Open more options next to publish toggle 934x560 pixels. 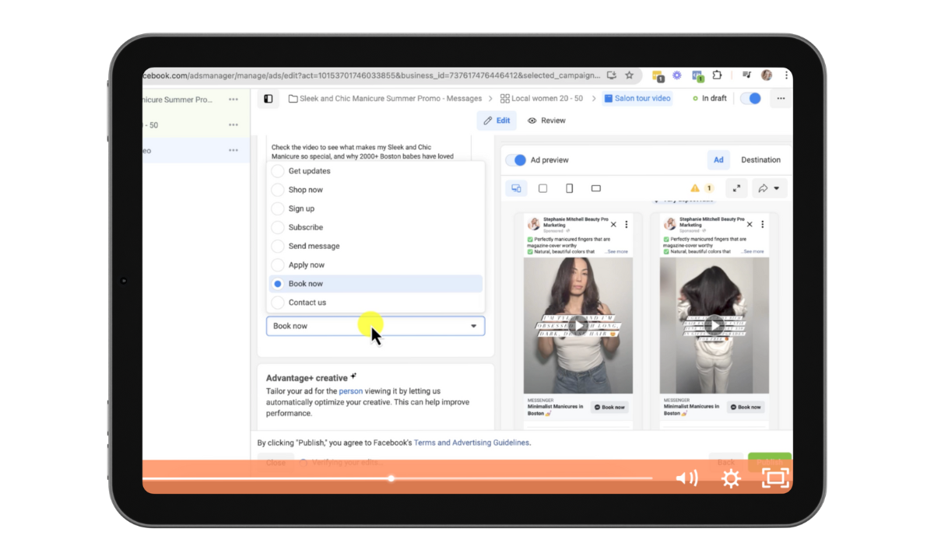(x=781, y=99)
